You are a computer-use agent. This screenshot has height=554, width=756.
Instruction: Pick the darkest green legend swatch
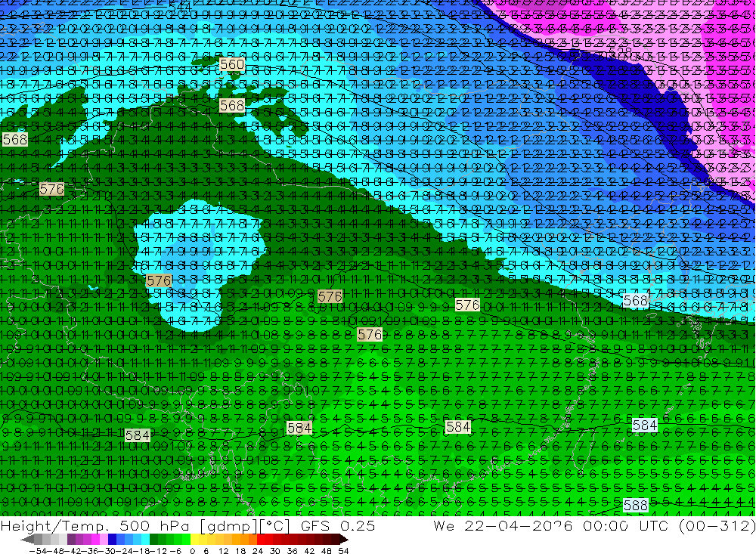[x=153, y=540]
